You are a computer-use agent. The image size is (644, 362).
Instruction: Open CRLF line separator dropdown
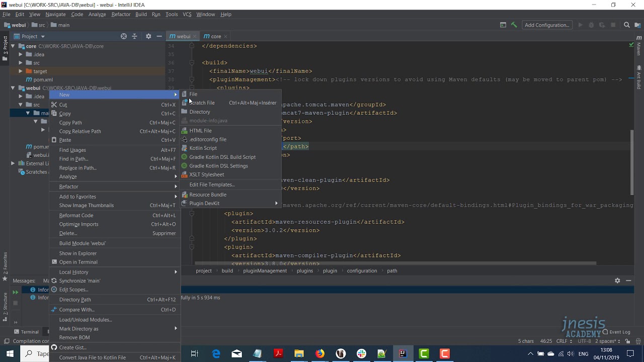pyautogui.click(x=563, y=341)
